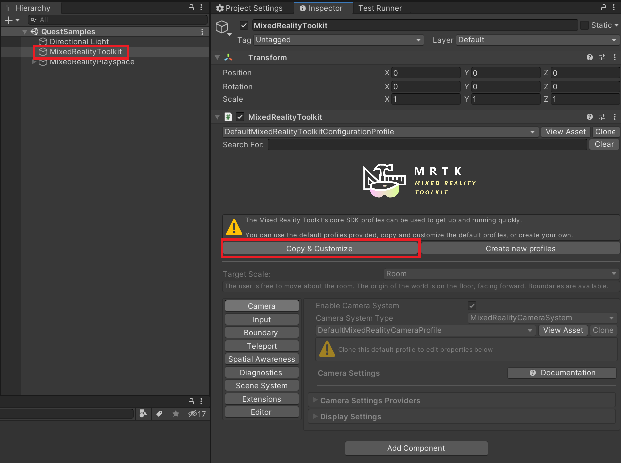Switch to the Test Runner tab

click(379, 8)
